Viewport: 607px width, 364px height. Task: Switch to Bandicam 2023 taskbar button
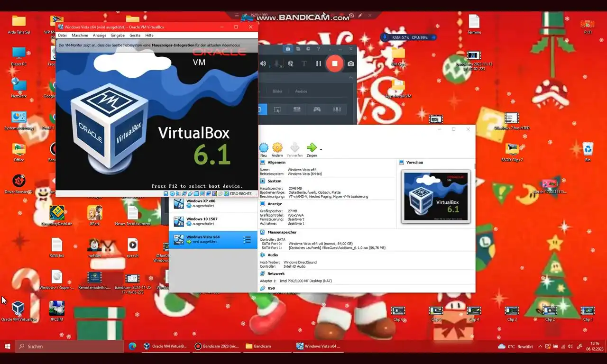pyautogui.click(x=217, y=346)
